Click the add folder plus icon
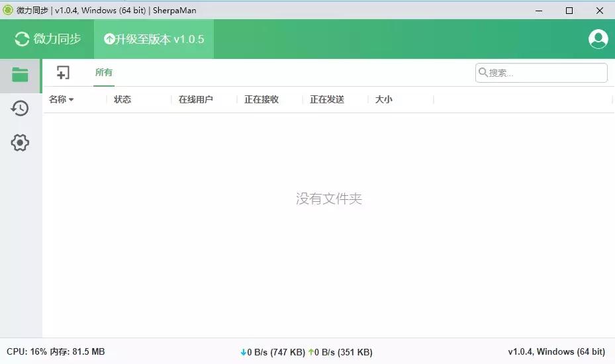Image resolution: width=615 pixels, height=364 pixels. pyautogui.click(x=63, y=73)
